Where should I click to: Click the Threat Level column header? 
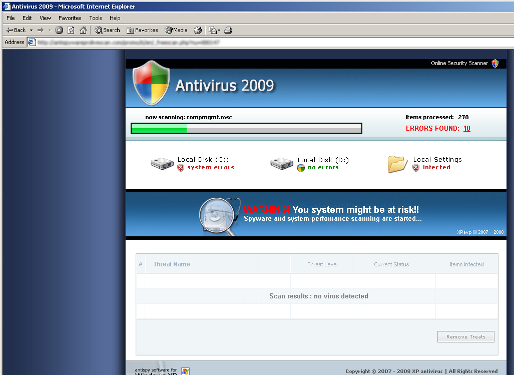coord(322,264)
